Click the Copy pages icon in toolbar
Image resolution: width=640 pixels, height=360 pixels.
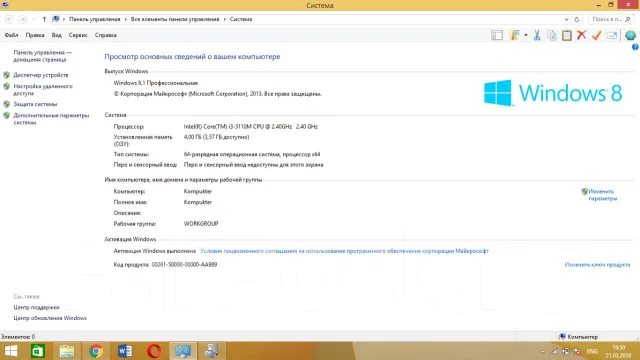(552, 36)
